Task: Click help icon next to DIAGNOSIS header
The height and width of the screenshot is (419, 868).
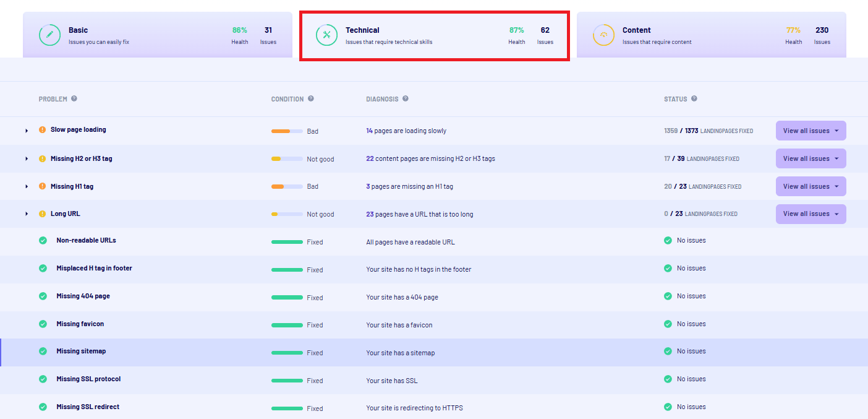Action: (406, 99)
